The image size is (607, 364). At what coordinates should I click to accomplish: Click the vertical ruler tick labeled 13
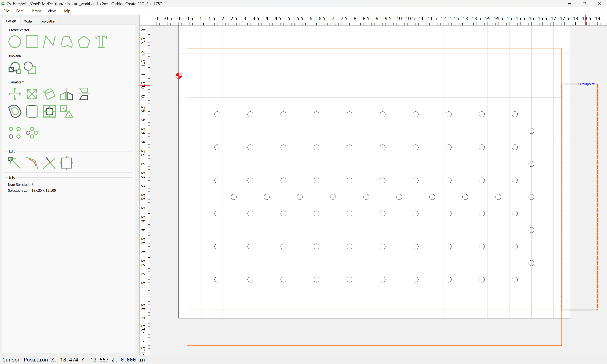tap(144, 31)
